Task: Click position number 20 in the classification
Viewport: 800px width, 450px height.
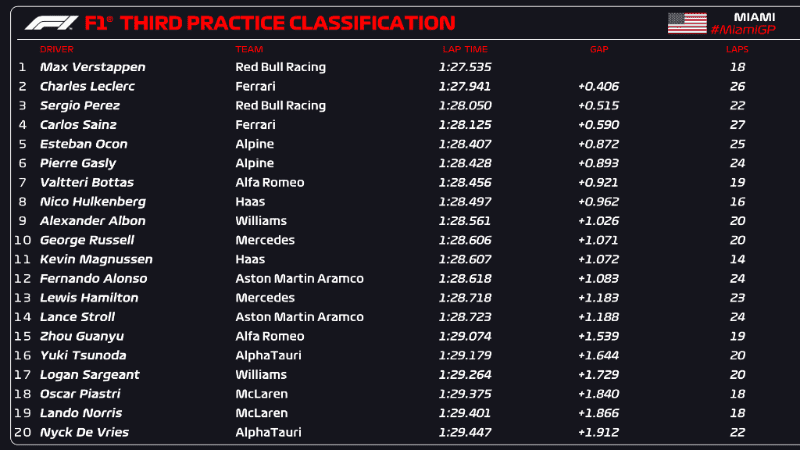Action: pos(22,433)
